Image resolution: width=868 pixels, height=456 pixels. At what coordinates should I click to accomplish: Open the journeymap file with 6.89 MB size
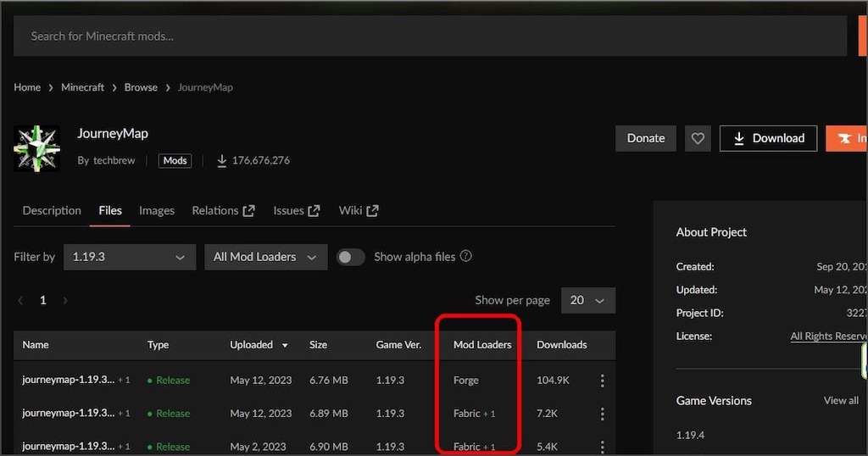69,413
